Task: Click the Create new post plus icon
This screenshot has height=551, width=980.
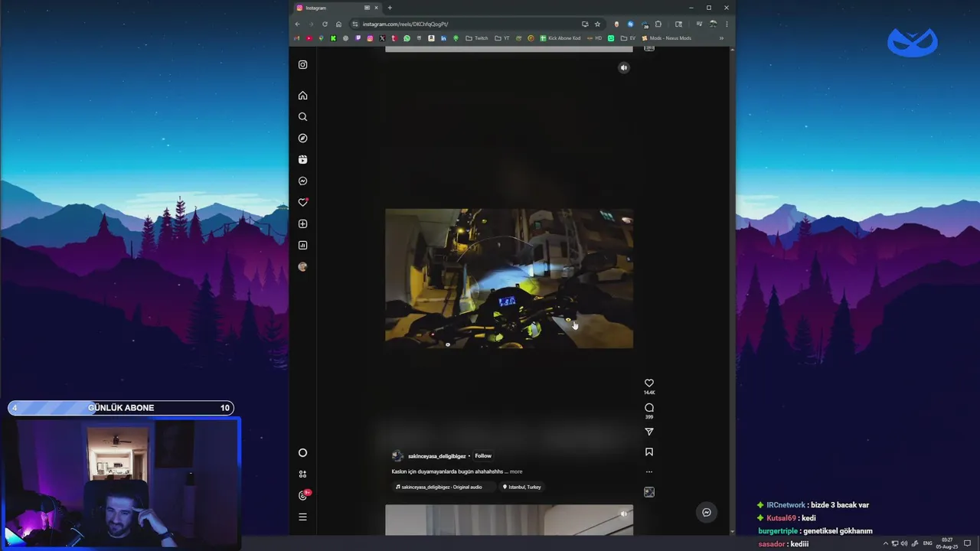Action: pos(302,224)
